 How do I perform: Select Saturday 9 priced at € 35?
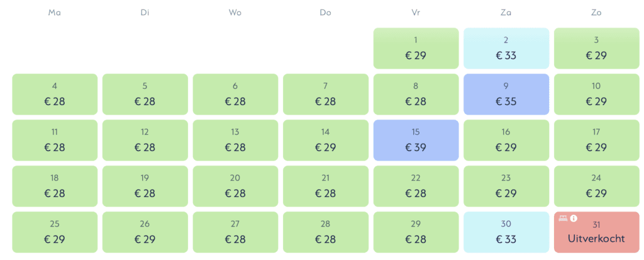(x=506, y=94)
